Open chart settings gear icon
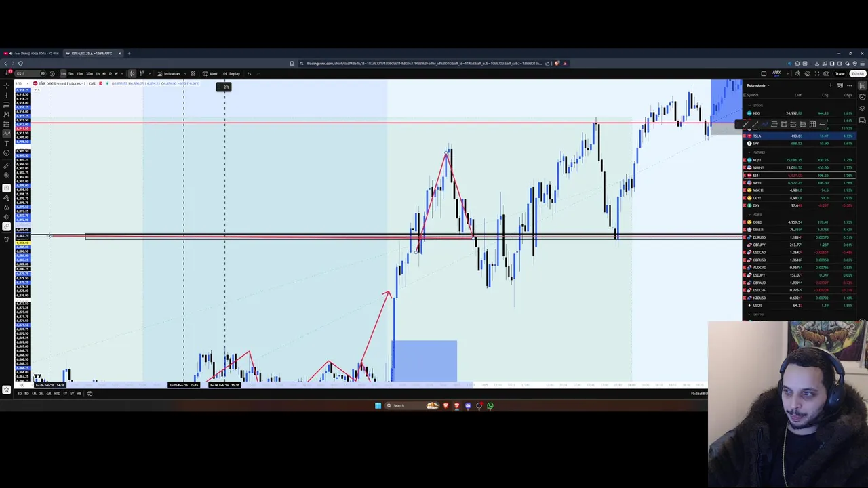The width and height of the screenshot is (868, 488). [808, 74]
